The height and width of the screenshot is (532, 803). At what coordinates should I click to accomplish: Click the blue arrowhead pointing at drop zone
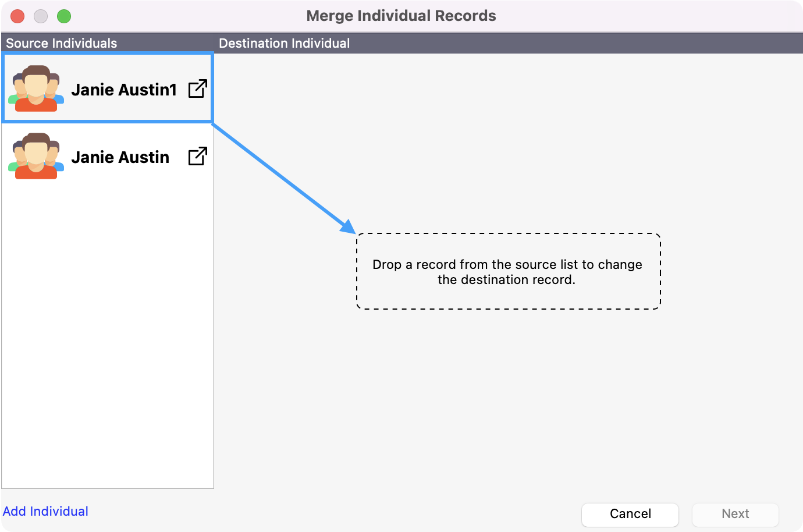349,227
